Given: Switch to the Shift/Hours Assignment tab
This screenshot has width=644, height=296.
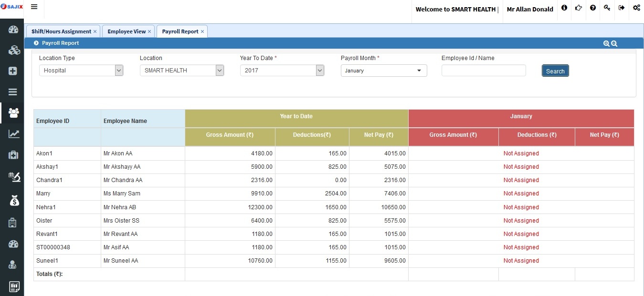Looking at the screenshot, I should (61, 31).
